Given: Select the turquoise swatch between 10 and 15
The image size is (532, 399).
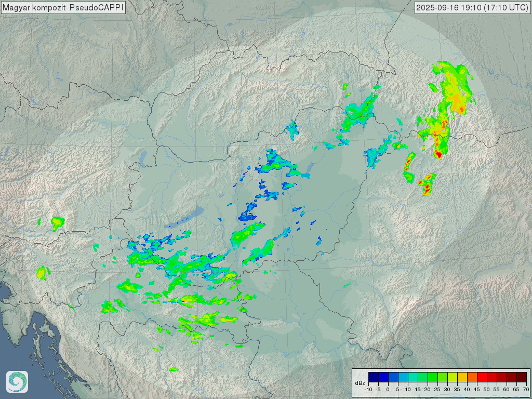Looking at the screenshot, I should tap(413, 377).
